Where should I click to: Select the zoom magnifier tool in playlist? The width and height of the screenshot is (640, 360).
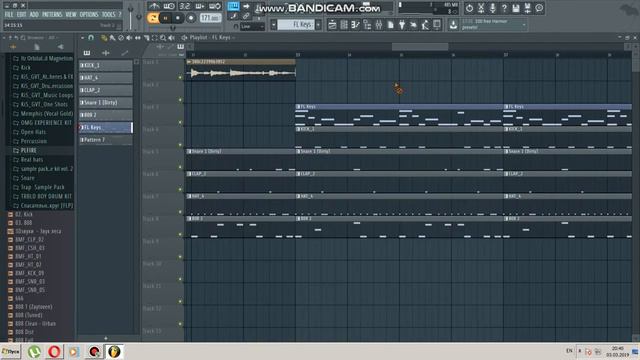pyautogui.click(x=163, y=38)
